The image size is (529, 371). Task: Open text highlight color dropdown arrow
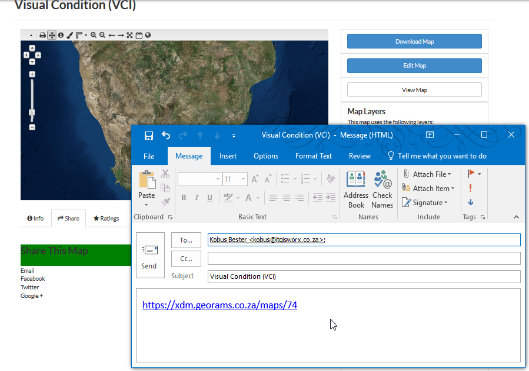point(238,198)
